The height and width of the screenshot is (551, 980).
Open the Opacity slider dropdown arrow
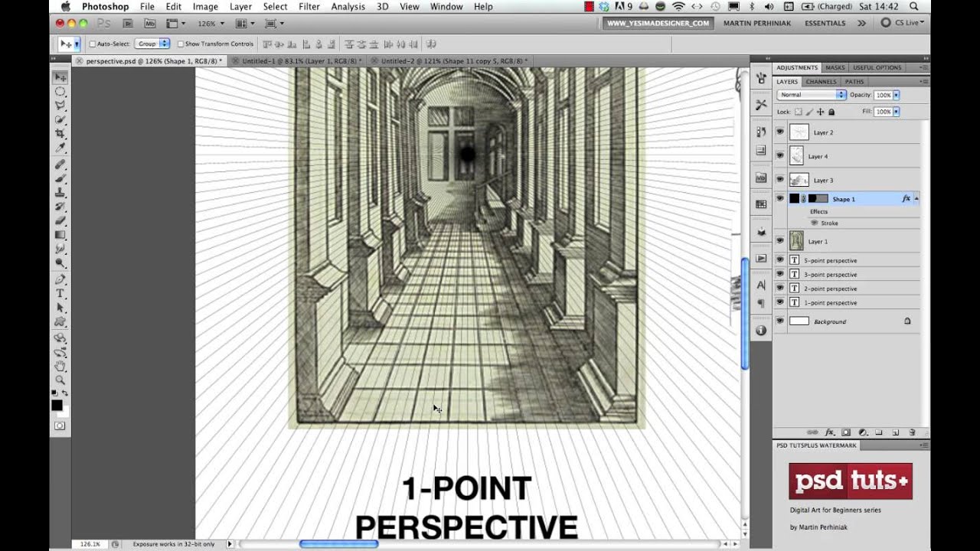click(x=897, y=95)
